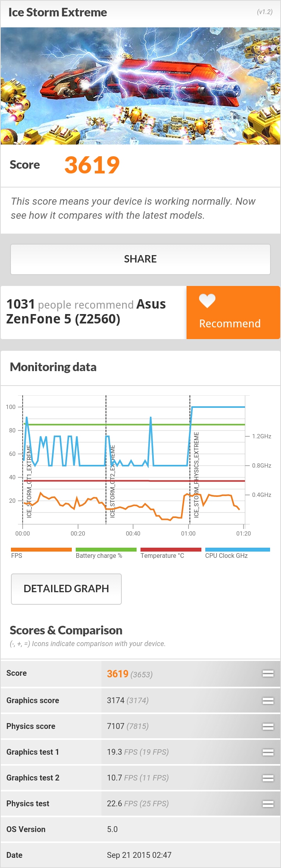Click the equals icon for Graphics test 1
Image resolution: width=281 pixels, height=868 pixels.
coord(268,752)
